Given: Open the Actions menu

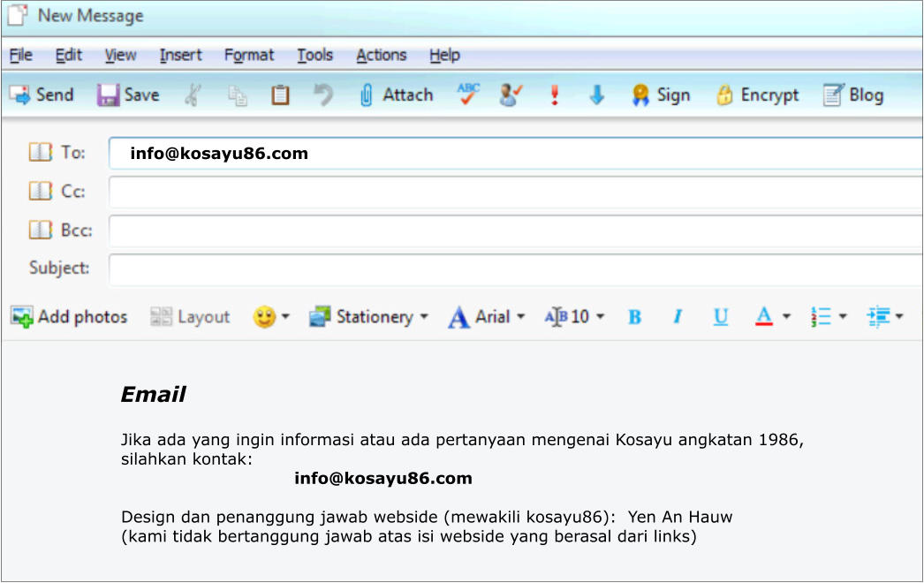Looking at the screenshot, I should pyautogui.click(x=382, y=56).
